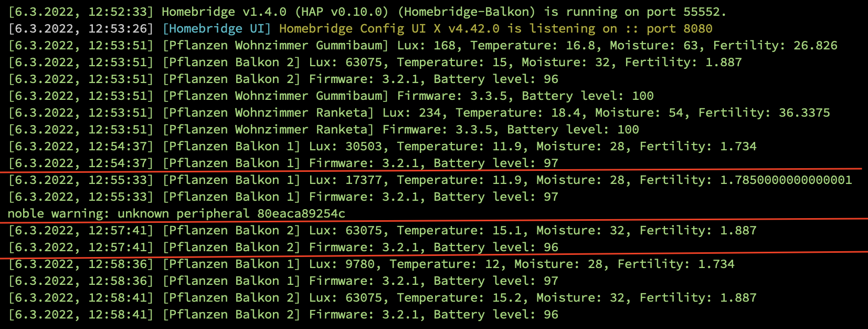Image resolution: width=868 pixels, height=329 pixels.
Task: Click [Pflanzen Wohnzimmer Gummibaum] tag on Lux line
Action: pos(276,45)
